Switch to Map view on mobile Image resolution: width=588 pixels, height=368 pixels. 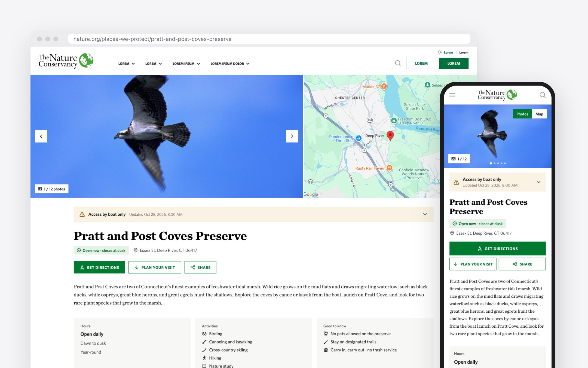click(x=539, y=114)
